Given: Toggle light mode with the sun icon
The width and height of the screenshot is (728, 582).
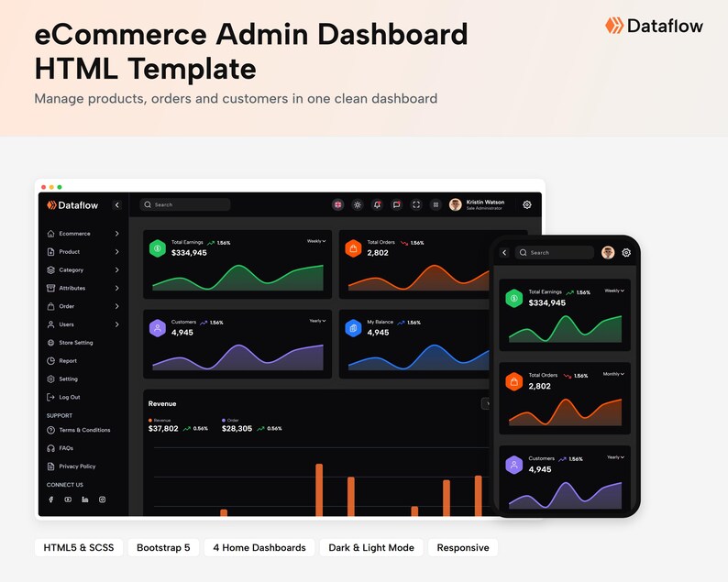Looking at the screenshot, I should [x=358, y=204].
